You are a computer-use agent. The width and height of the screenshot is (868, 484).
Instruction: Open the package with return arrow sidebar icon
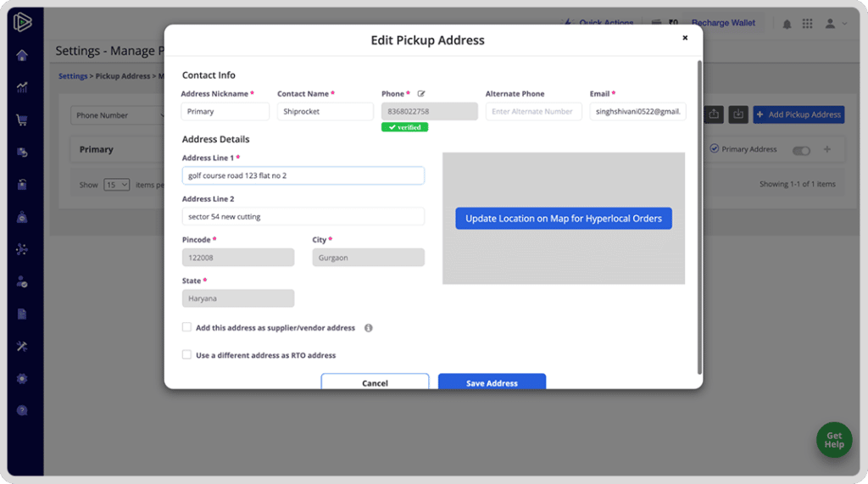point(22,185)
